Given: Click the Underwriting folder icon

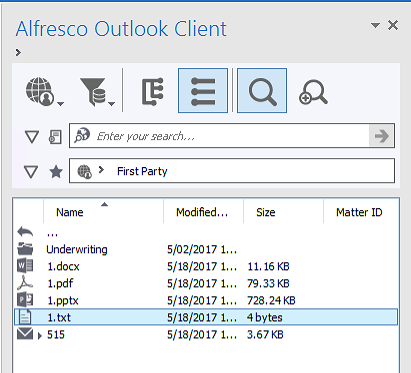Looking at the screenshot, I should tap(25, 249).
